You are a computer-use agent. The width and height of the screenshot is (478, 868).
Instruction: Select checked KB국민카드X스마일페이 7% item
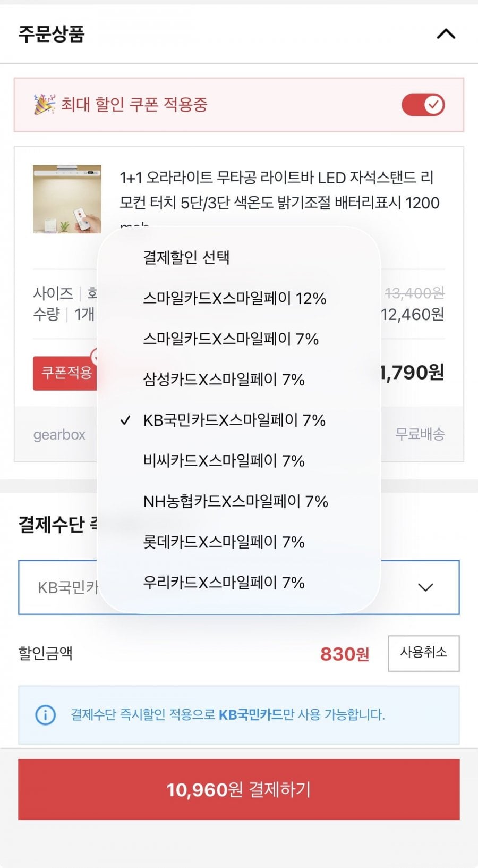point(234,420)
